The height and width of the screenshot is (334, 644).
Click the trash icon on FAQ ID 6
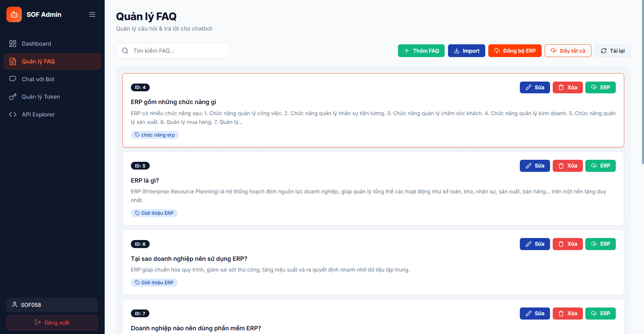561,244
